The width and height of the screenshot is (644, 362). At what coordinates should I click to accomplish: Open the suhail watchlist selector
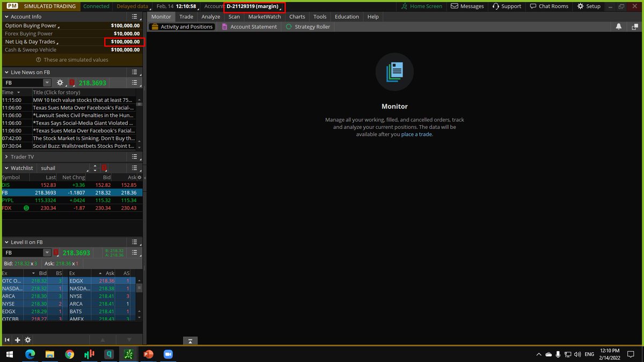(x=63, y=168)
